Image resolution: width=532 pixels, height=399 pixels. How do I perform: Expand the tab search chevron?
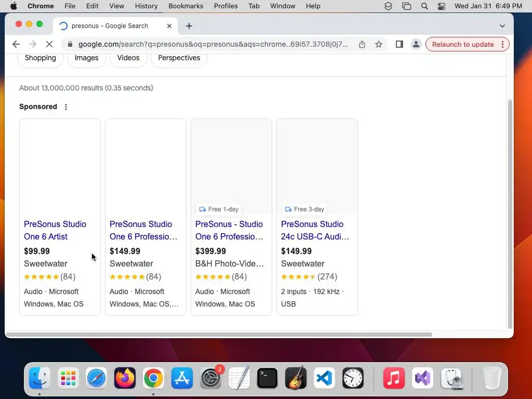[502, 26]
